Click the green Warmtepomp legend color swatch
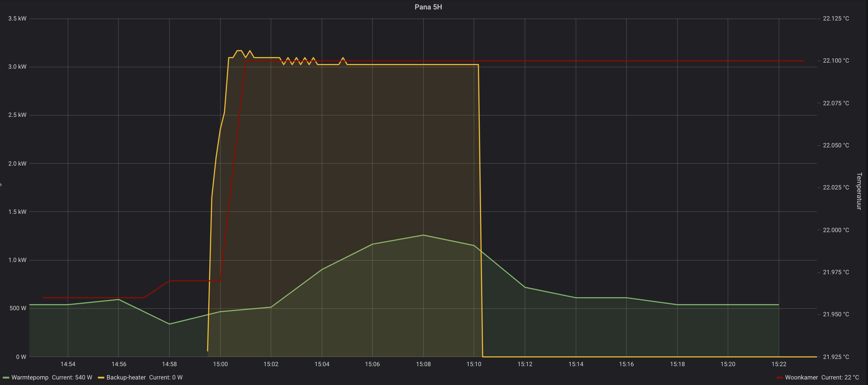The width and height of the screenshot is (868, 385). pos(6,378)
